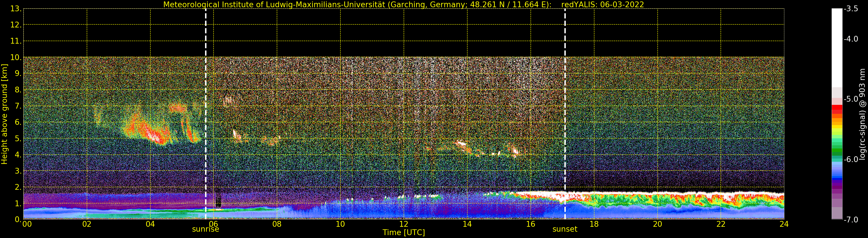Click the colorbar label 'log(rc-signal) @ 903 nm'

pyautogui.click(x=862, y=114)
